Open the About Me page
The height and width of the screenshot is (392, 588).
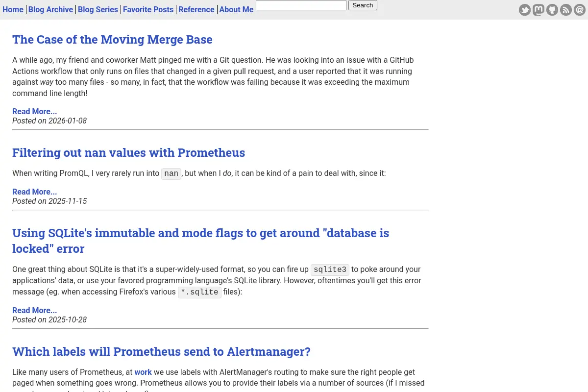236,9
